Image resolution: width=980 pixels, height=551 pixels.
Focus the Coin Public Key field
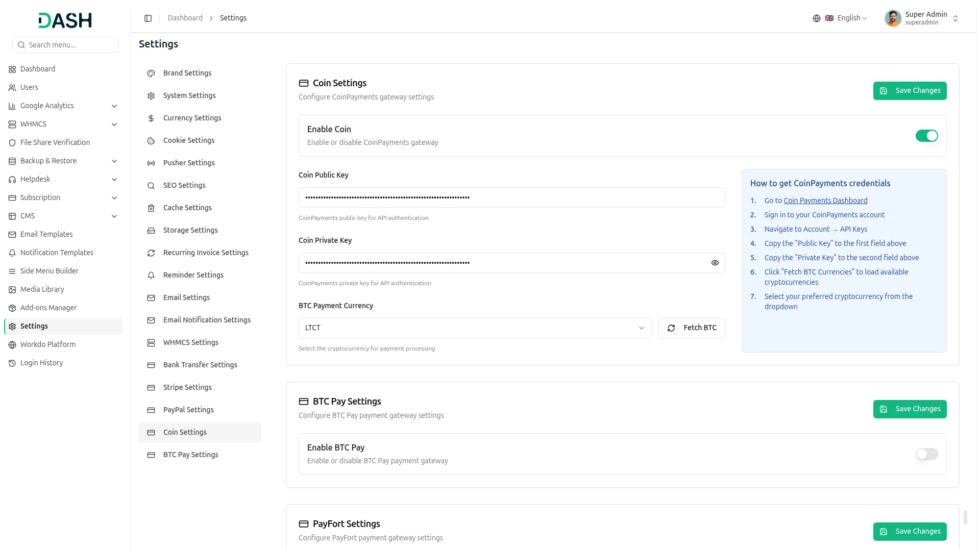511,197
